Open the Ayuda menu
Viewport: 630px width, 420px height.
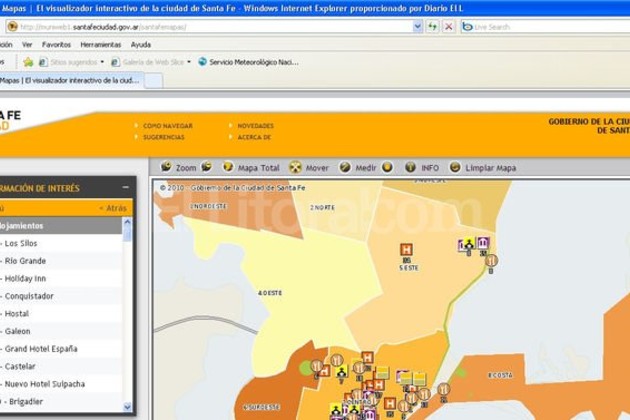(141, 45)
